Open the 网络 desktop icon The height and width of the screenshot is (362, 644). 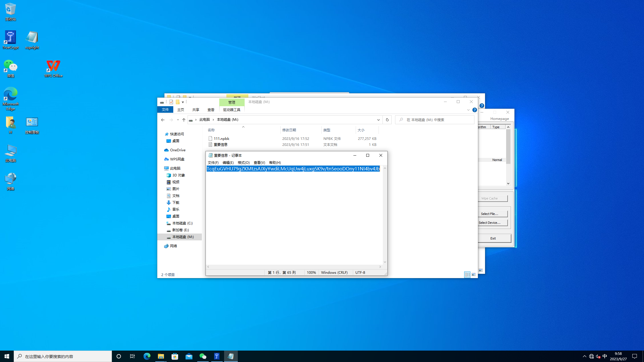click(11, 182)
